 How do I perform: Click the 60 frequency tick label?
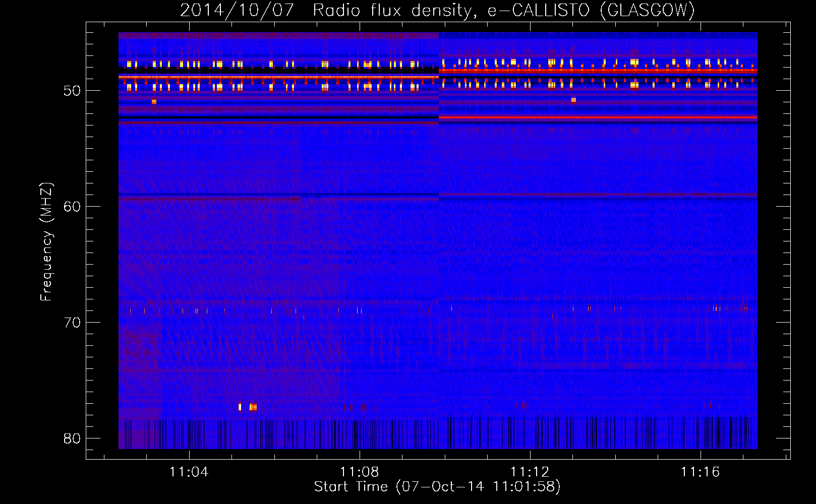(72, 207)
